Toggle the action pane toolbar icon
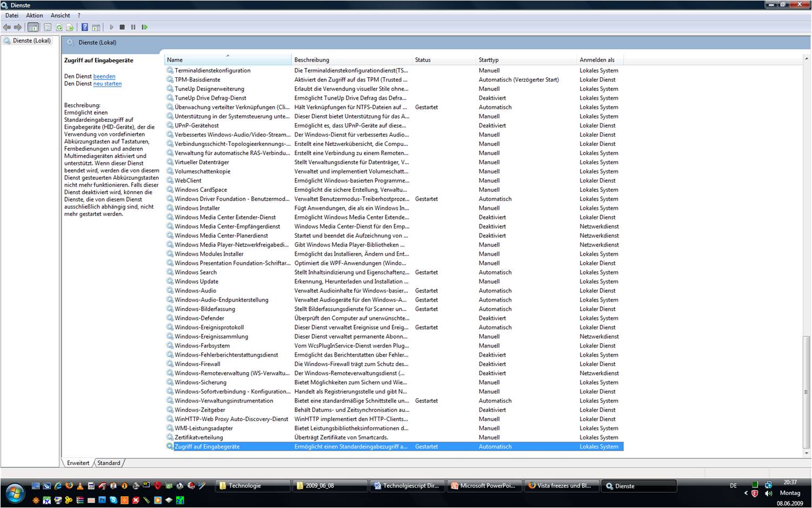The width and height of the screenshot is (812, 508). (x=96, y=27)
